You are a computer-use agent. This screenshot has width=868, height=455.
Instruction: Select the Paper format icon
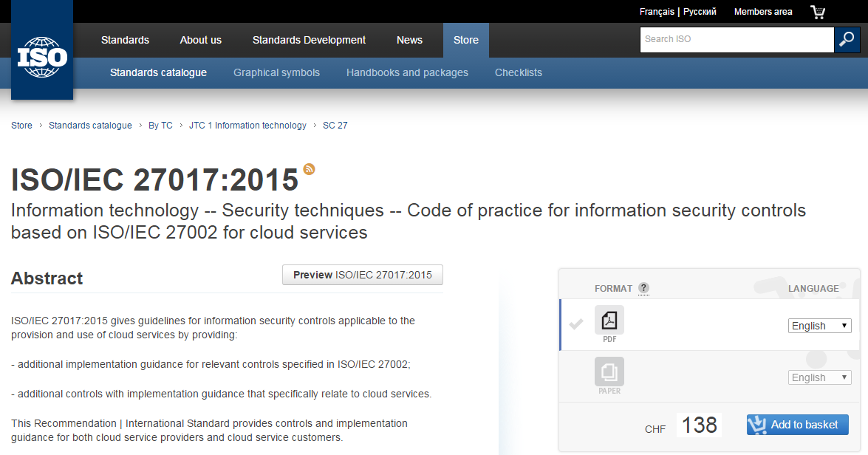click(x=609, y=372)
